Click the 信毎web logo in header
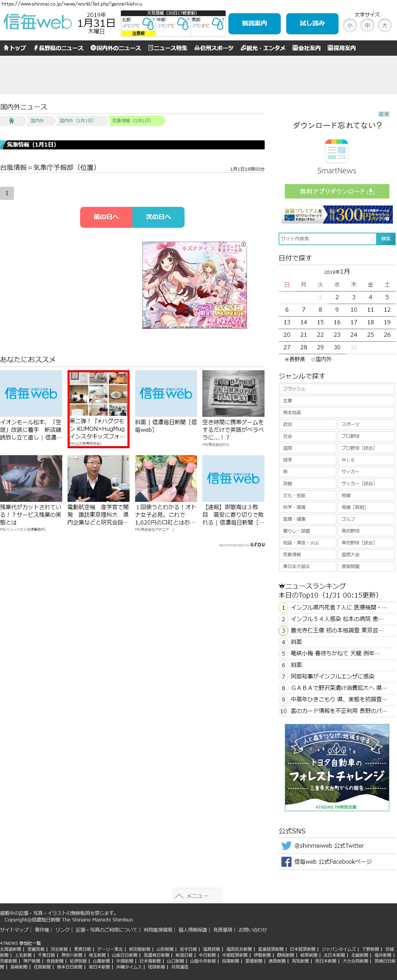The image size is (397, 980). 37,22
